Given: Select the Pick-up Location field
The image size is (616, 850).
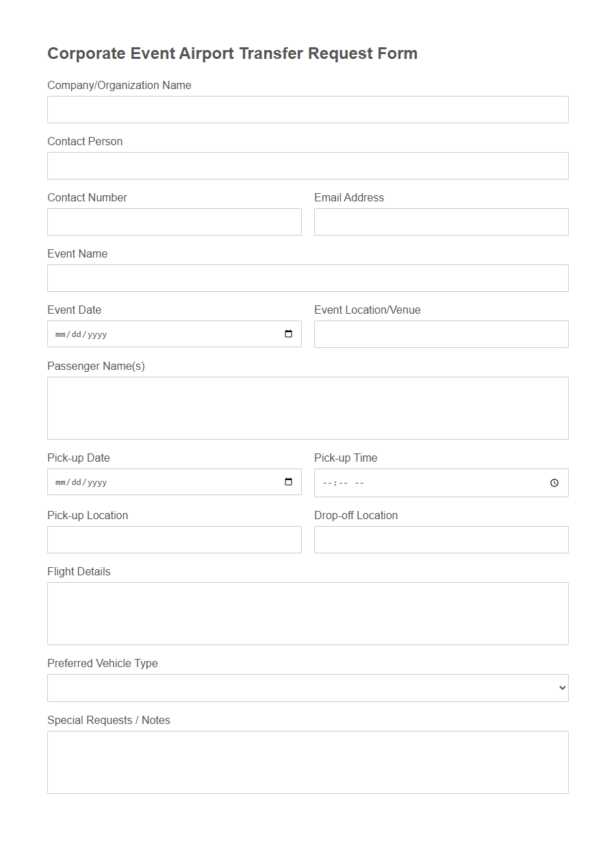Looking at the screenshot, I should 174,539.
